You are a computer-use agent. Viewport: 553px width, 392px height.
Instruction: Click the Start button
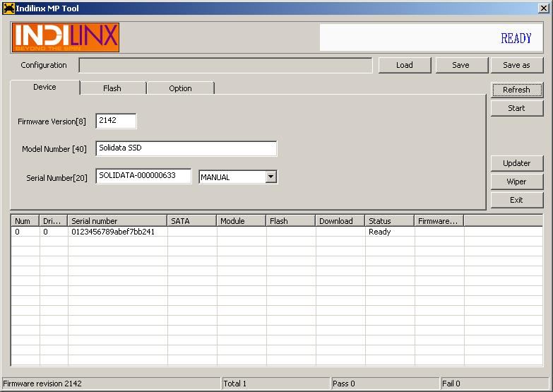click(517, 108)
